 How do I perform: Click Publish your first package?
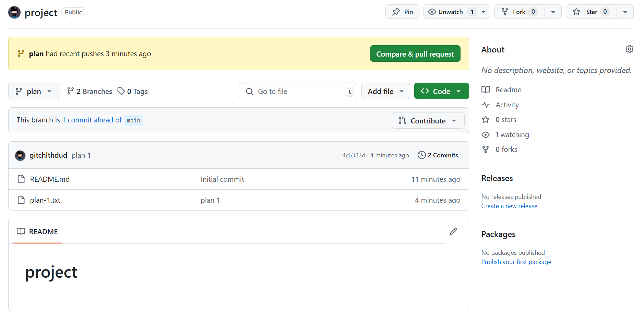tap(516, 262)
